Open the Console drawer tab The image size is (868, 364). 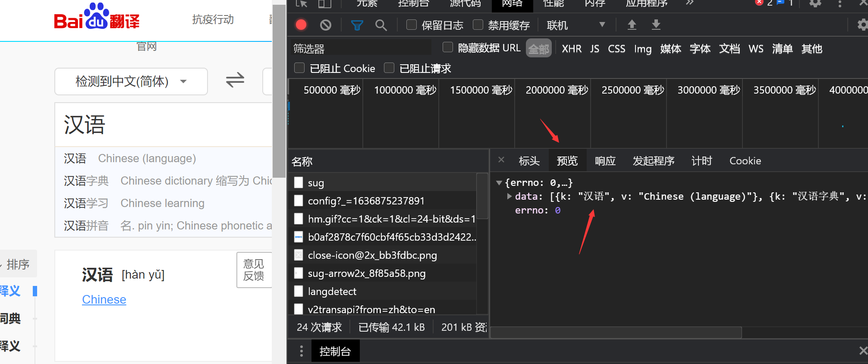335,351
